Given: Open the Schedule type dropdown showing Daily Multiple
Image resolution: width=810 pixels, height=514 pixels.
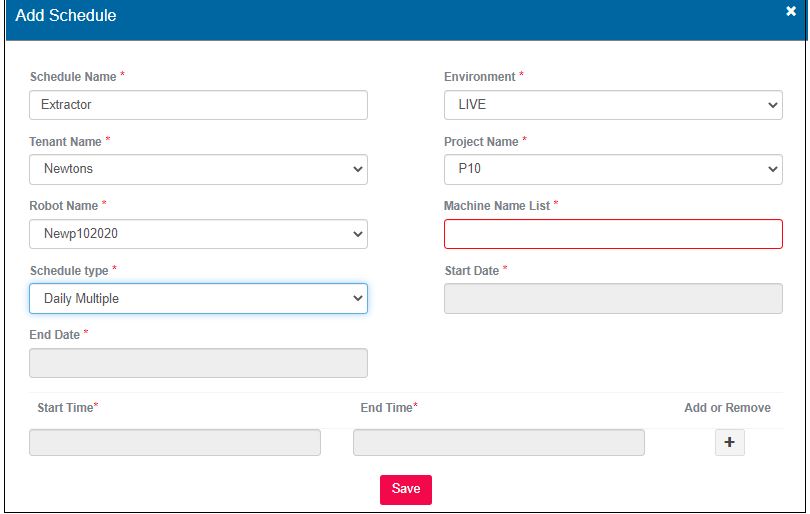Looking at the screenshot, I should [198, 299].
